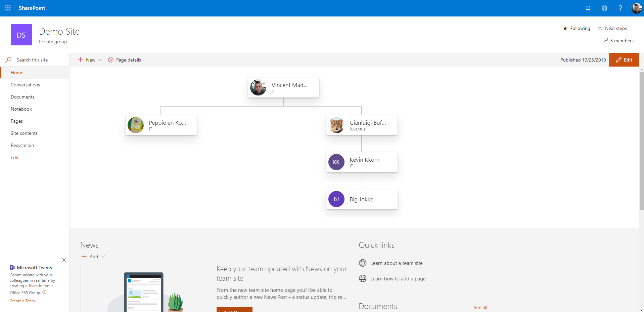
Task: Focus the Search this site field
Action: [x=35, y=60]
